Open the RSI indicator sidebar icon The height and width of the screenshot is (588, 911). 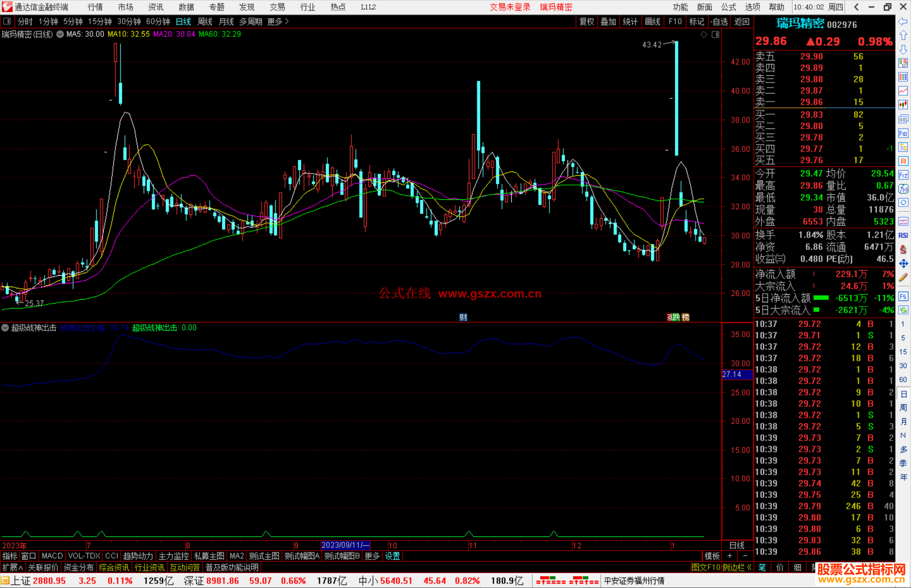point(903,235)
